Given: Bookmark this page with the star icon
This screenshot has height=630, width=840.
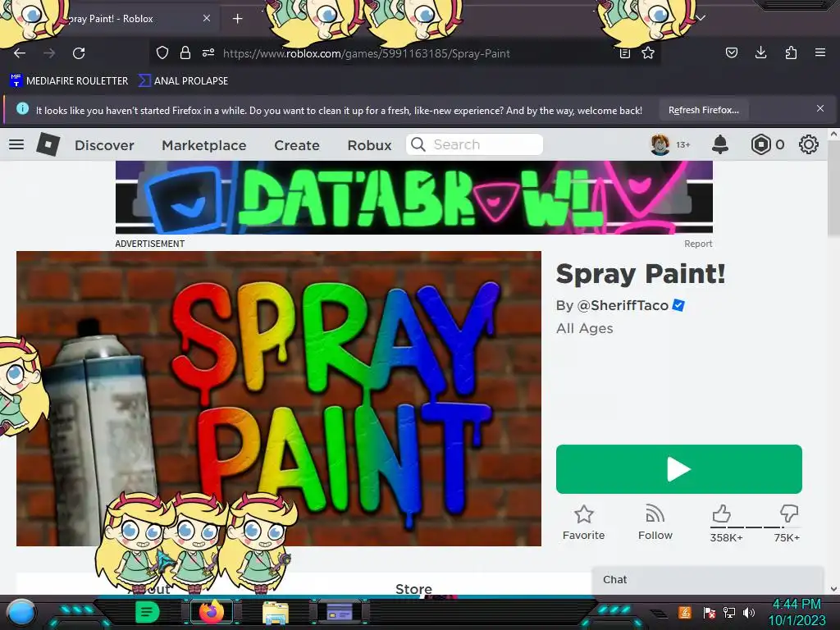Looking at the screenshot, I should 648,52.
